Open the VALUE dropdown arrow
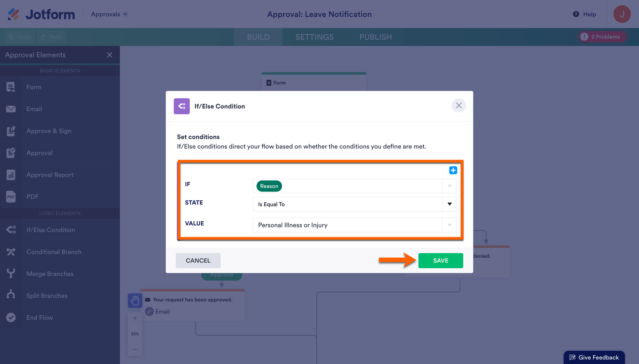The image size is (639, 364). click(x=450, y=225)
